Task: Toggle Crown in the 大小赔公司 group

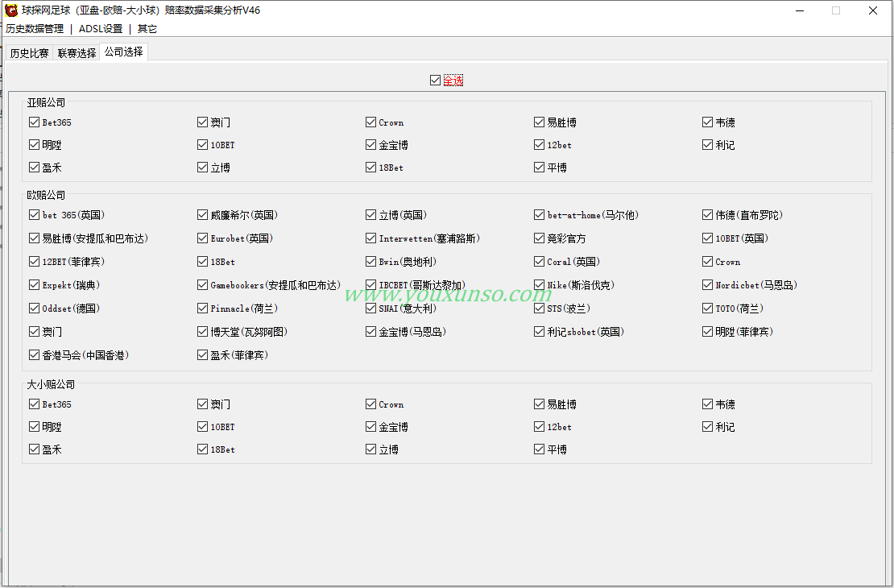Action: [x=370, y=404]
